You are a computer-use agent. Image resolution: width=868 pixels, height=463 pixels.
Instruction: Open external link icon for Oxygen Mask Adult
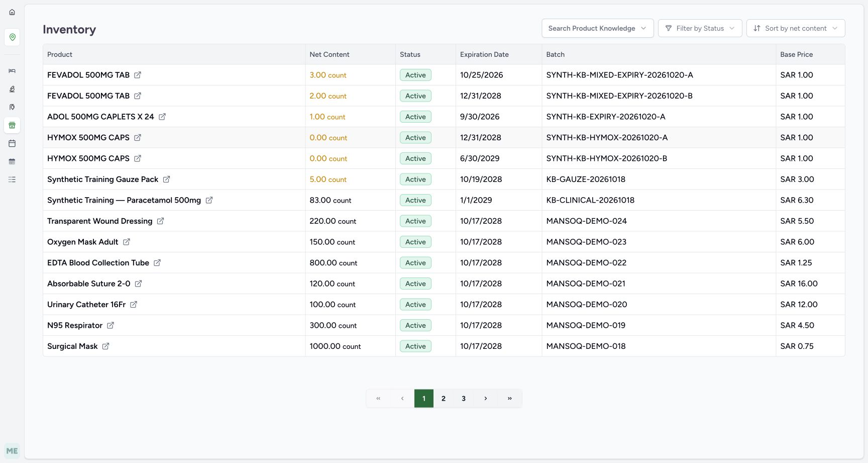click(127, 242)
